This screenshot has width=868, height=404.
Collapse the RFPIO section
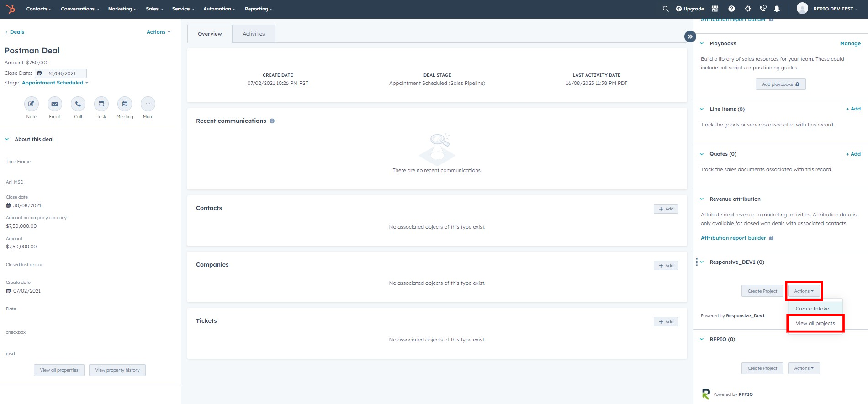click(702, 339)
